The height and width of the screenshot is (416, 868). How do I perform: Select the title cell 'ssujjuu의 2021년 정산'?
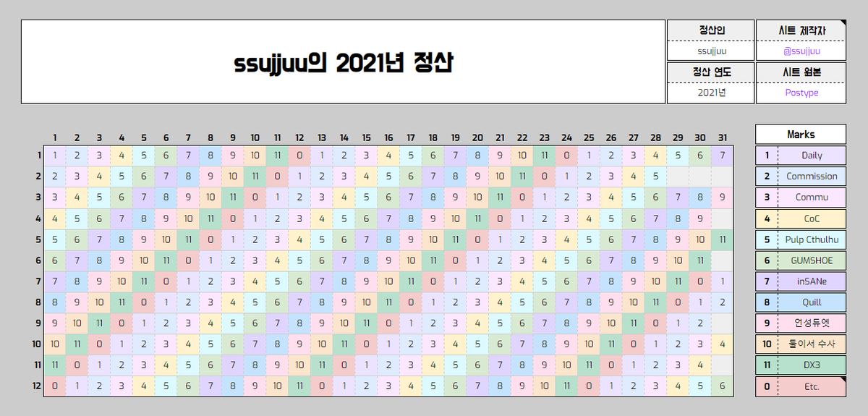click(343, 61)
